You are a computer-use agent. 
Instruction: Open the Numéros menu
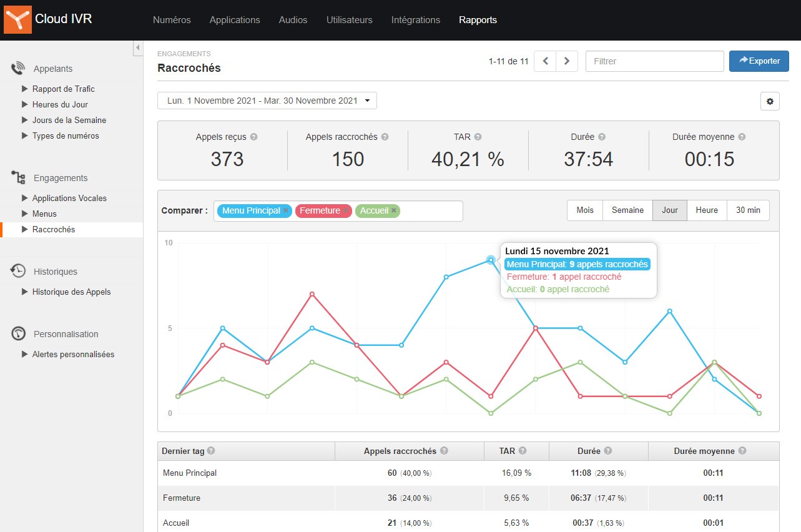[172, 20]
